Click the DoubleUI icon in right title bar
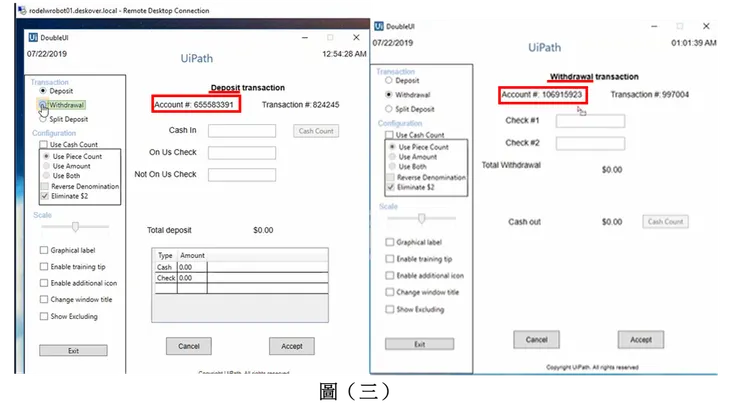Image resolution: width=740 pixels, height=415 pixels. click(379, 26)
